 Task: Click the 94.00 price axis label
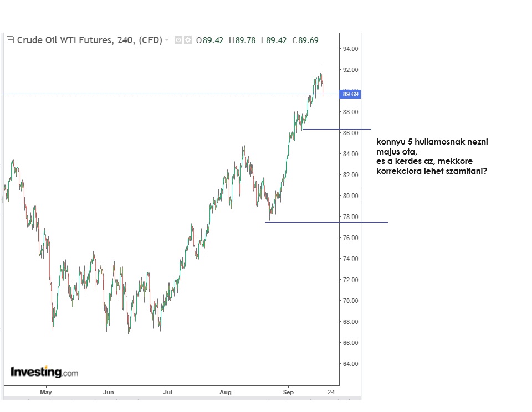point(350,49)
